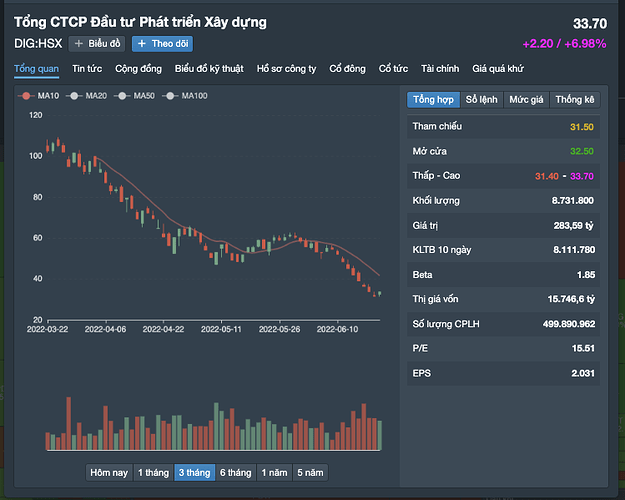Open the Tài chính tab

click(440, 69)
